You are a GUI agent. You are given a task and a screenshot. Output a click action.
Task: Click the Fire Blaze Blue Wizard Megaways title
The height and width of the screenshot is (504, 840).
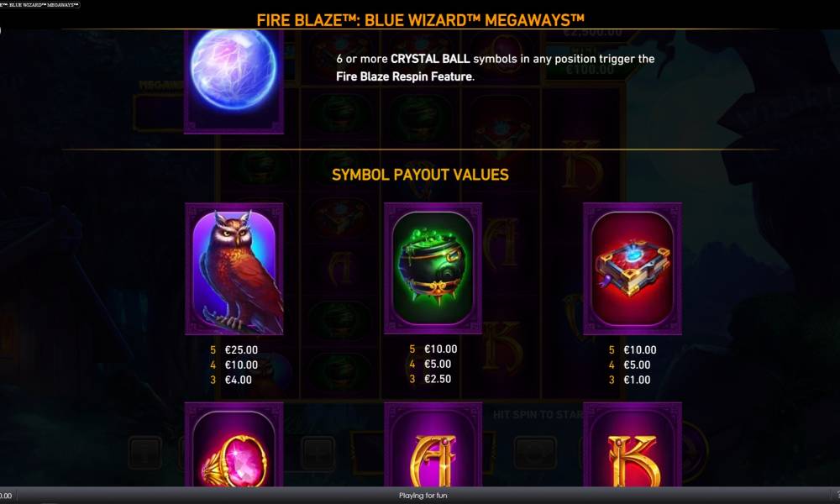point(420,20)
